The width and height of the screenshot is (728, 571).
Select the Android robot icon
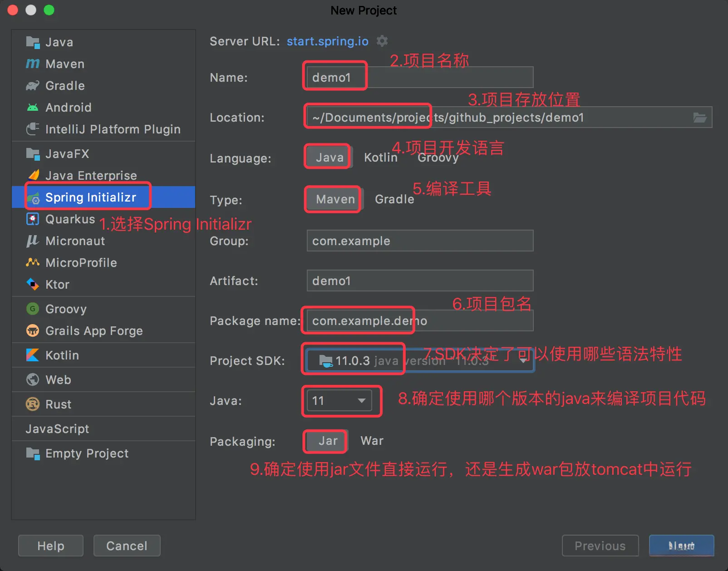(x=33, y=108)
